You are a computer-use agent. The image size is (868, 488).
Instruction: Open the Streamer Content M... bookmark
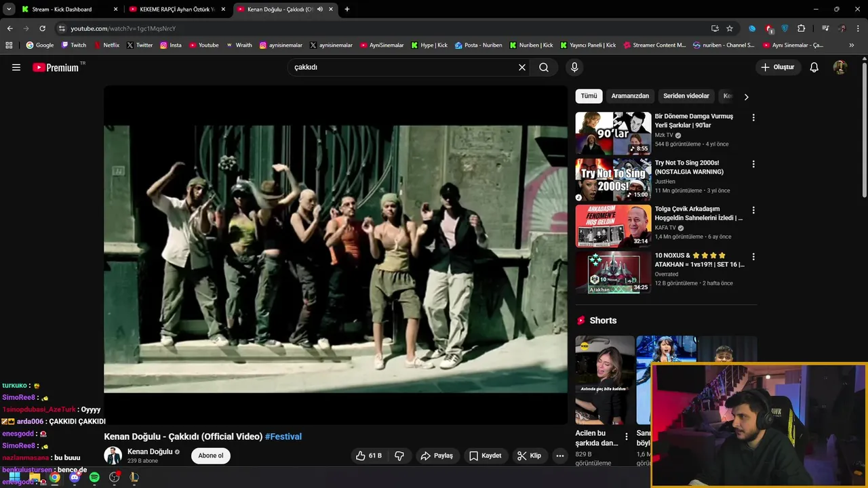(654, 45)
